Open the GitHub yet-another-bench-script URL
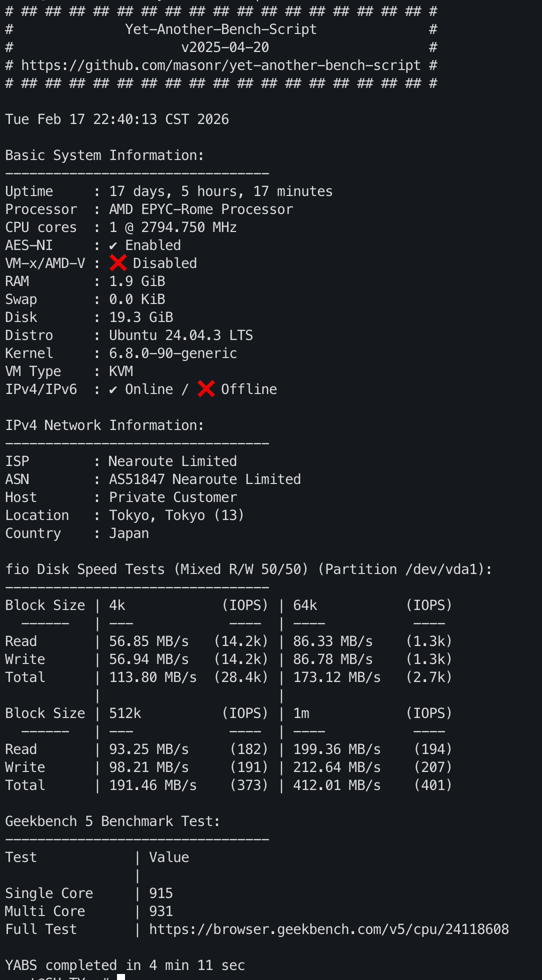 [220, 65]
